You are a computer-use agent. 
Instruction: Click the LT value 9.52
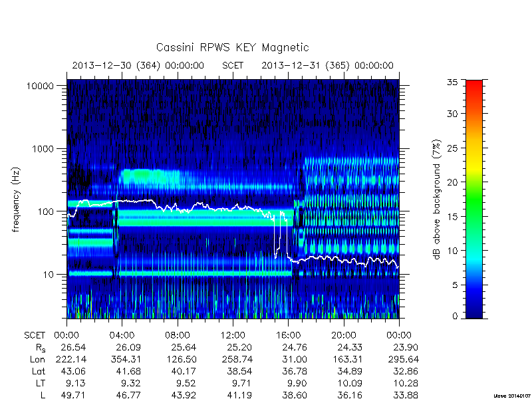(187, 383)
